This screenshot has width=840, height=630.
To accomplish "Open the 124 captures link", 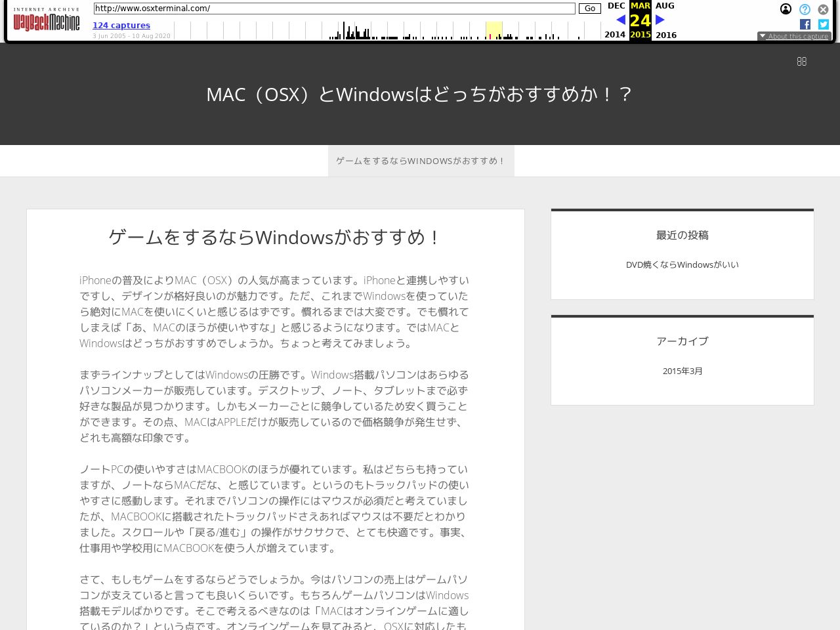I will [x=121, y=26].
